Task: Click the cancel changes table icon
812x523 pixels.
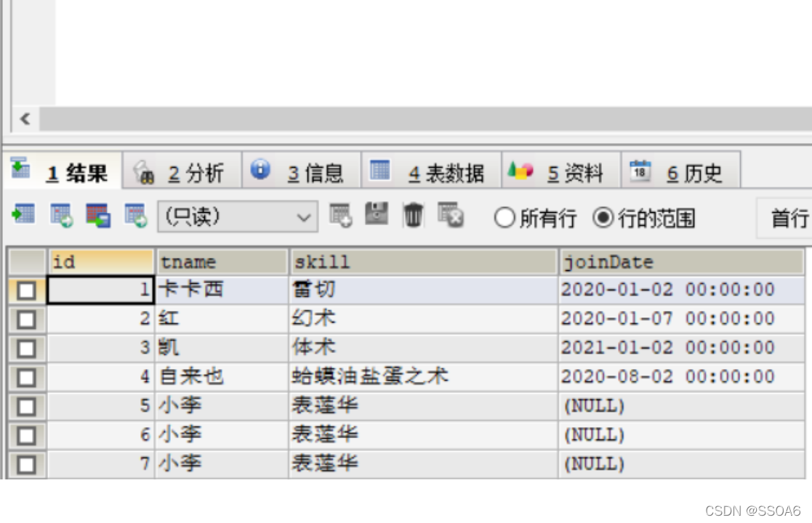Action: point(451,215)
